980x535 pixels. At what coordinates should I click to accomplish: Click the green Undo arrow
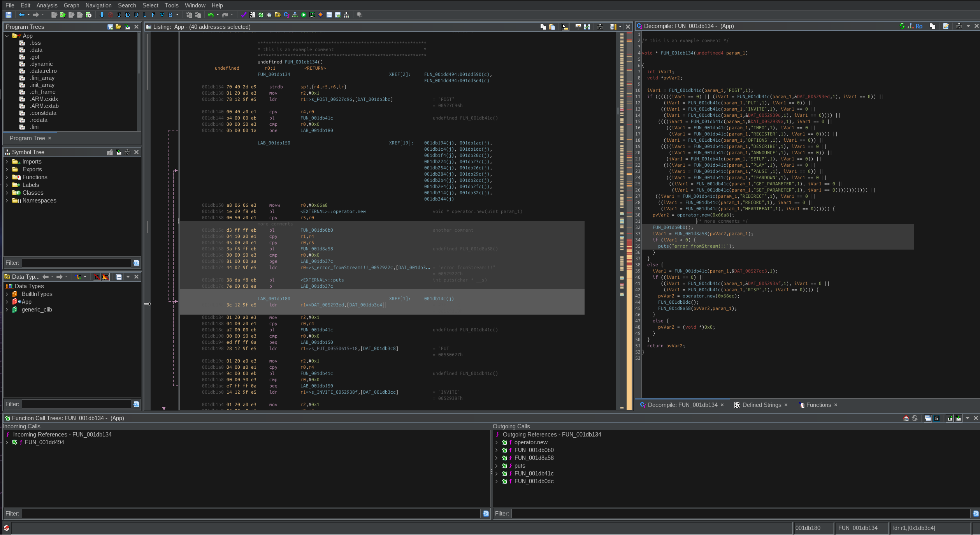pos(211,15)
